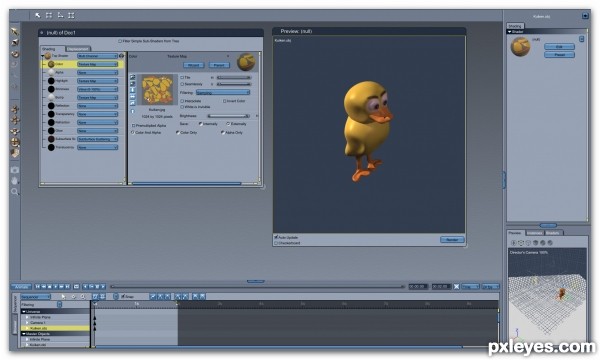Screen dimensions: 600x360
Task: Click the last timeline tool icon after Snap
Action: tap(202, 296)
